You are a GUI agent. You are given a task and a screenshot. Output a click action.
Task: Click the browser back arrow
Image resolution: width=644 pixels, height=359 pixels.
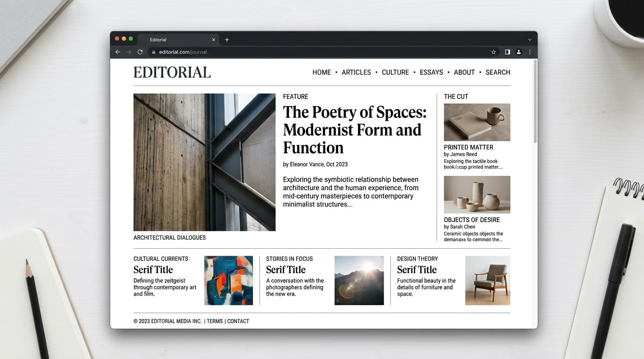click(x=118, y=52)
